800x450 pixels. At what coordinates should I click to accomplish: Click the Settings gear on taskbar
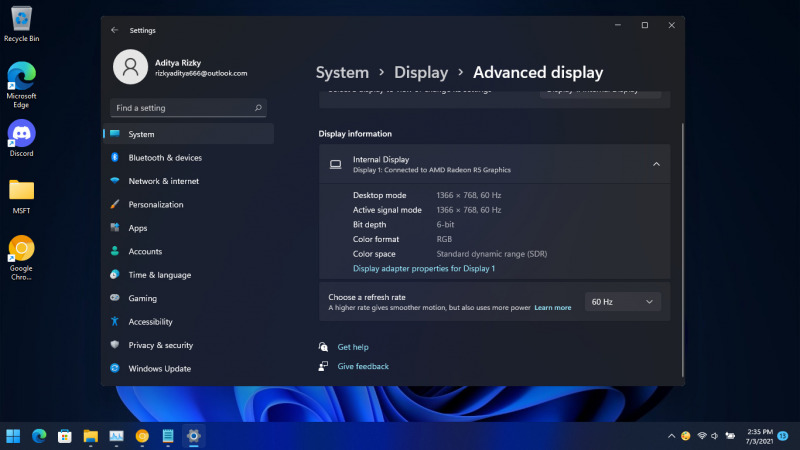[x=193, y=436]
